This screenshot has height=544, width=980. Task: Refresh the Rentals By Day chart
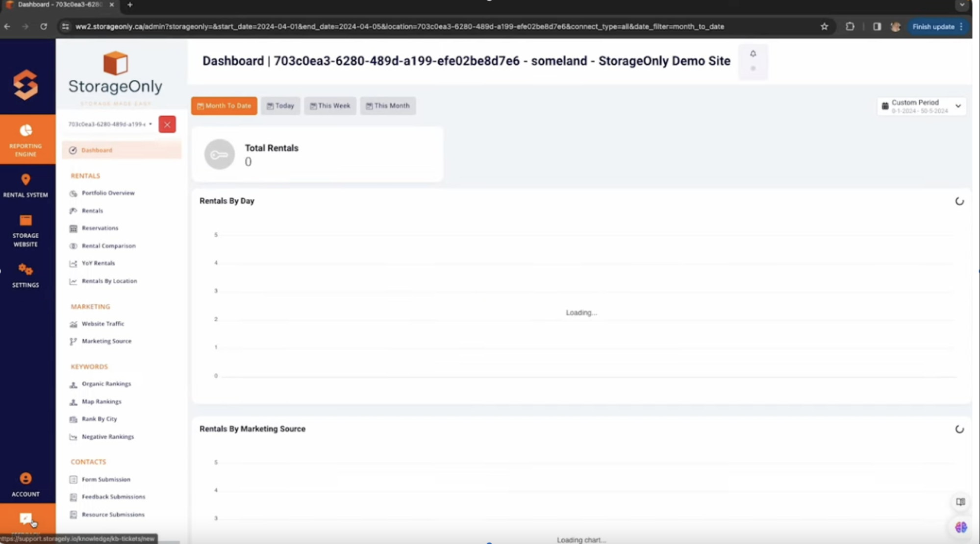coord(959,201)
